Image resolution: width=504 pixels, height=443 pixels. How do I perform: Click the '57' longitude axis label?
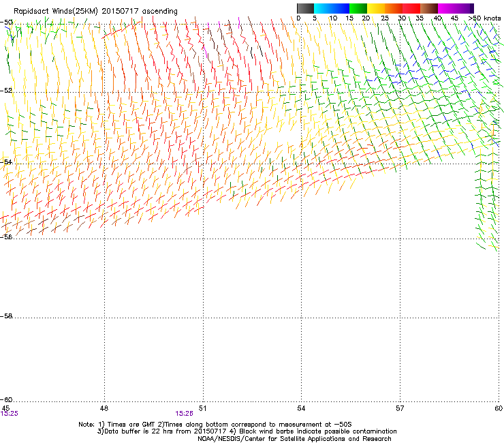point(400,408)
